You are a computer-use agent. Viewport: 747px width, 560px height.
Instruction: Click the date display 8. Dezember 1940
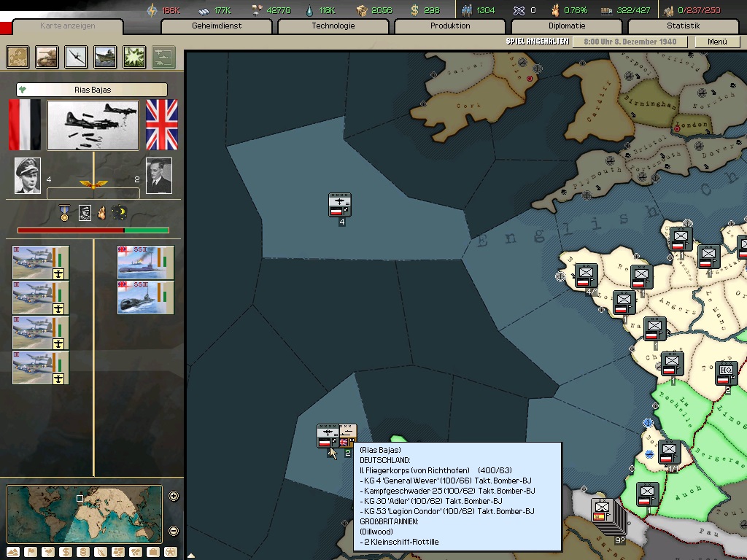(630, 42)
